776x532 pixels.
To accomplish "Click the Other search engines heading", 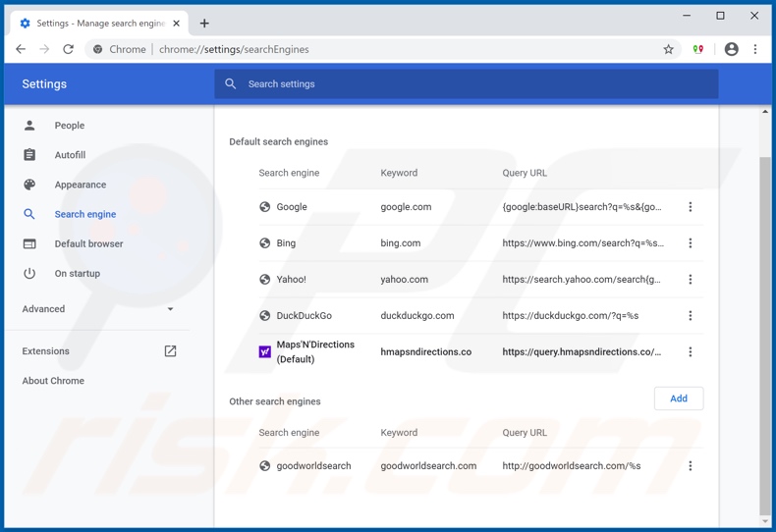I will click(275, 401).
